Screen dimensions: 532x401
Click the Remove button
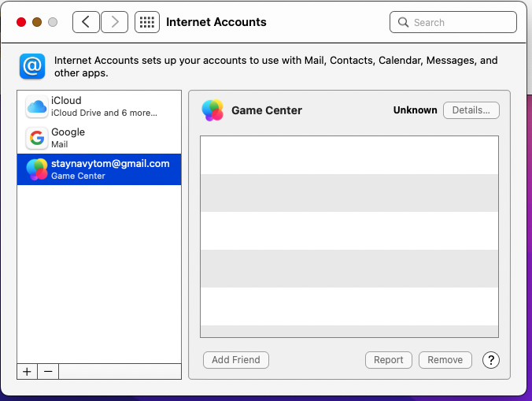coord(445,360)
